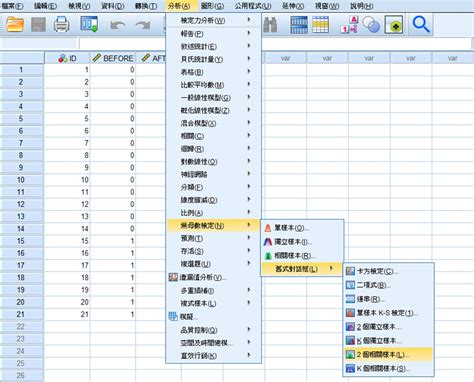
Task: Open 模擬 simulation menu entry
Action: 213,317
